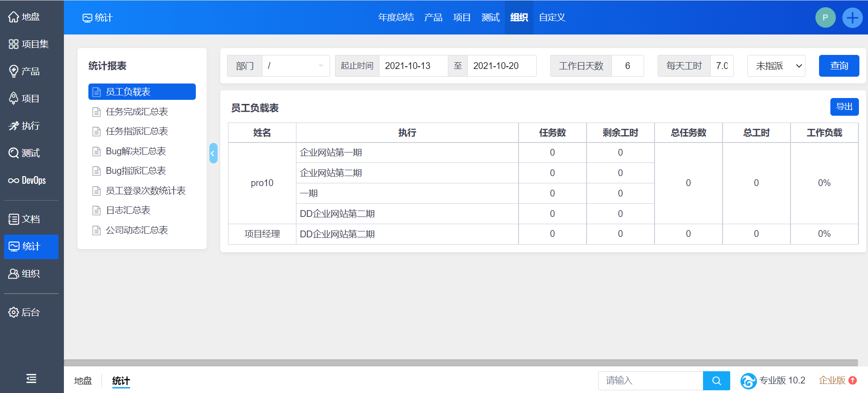868x393 pixels.
Task: Click the user avatar P
Action: click(x=825, y=18)
